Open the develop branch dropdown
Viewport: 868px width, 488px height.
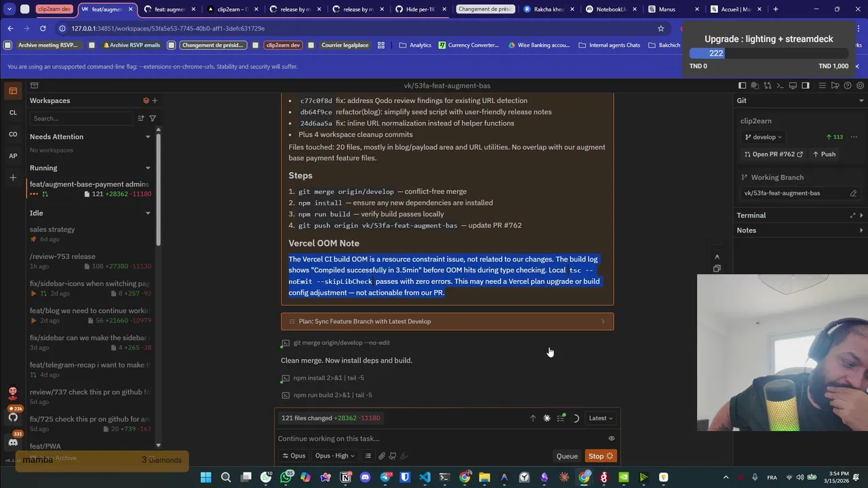(764, 137)
